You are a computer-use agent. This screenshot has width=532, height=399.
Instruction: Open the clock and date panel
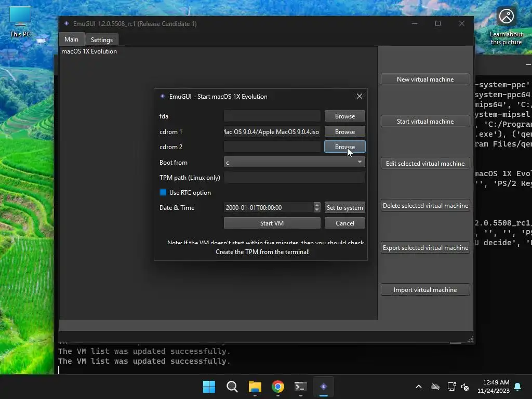point(494,387)
